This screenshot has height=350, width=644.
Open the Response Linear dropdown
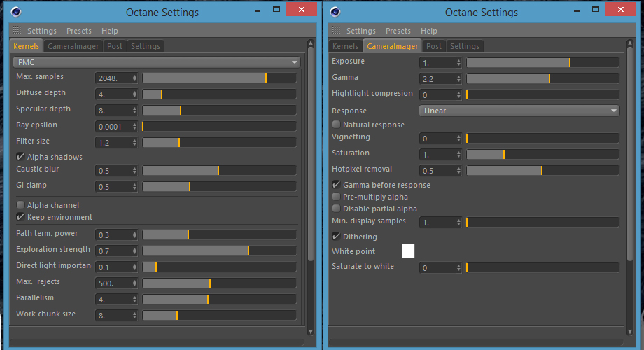tap(519, 111)
